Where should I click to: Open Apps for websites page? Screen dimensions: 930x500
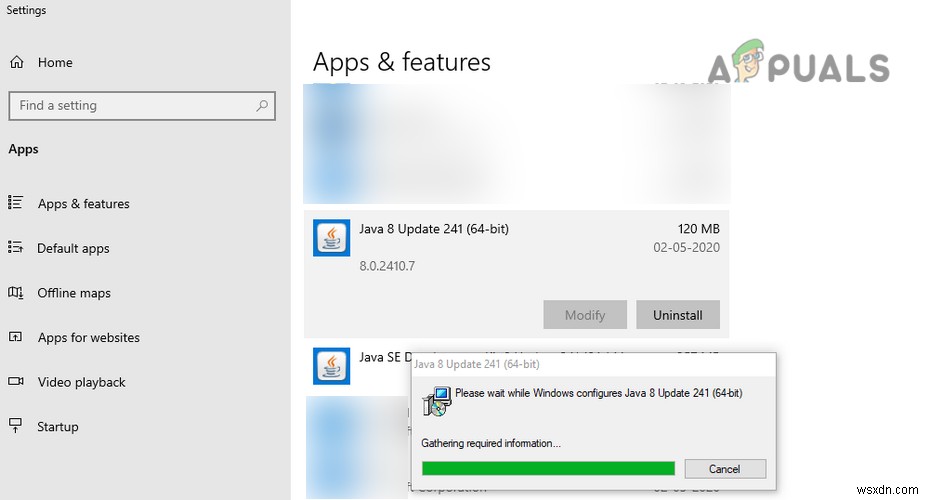(88, 337)
